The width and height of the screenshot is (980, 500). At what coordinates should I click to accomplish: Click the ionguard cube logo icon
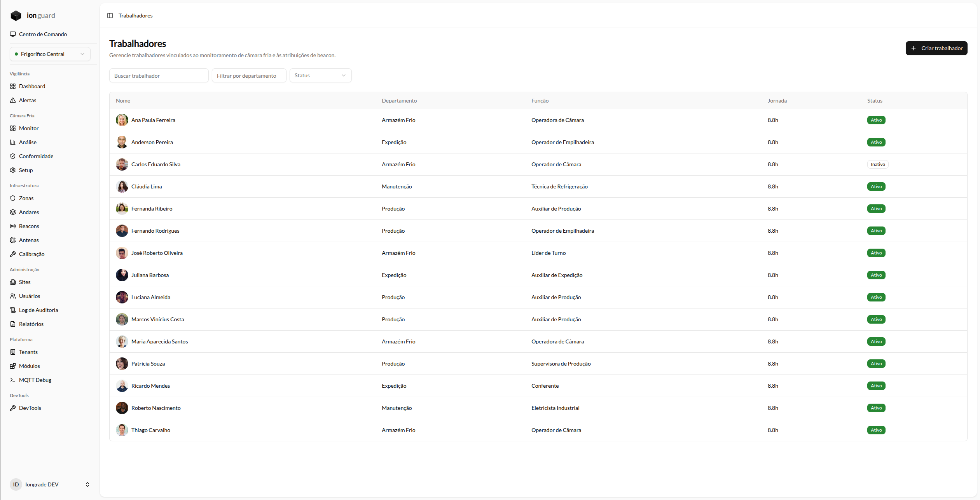(16, 16)
